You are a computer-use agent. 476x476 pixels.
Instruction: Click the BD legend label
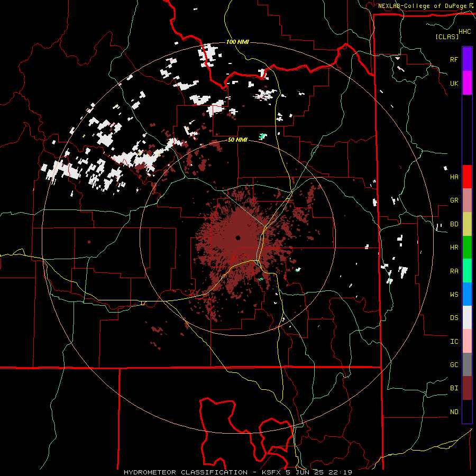pyautogui.click(x=454, y=224)
